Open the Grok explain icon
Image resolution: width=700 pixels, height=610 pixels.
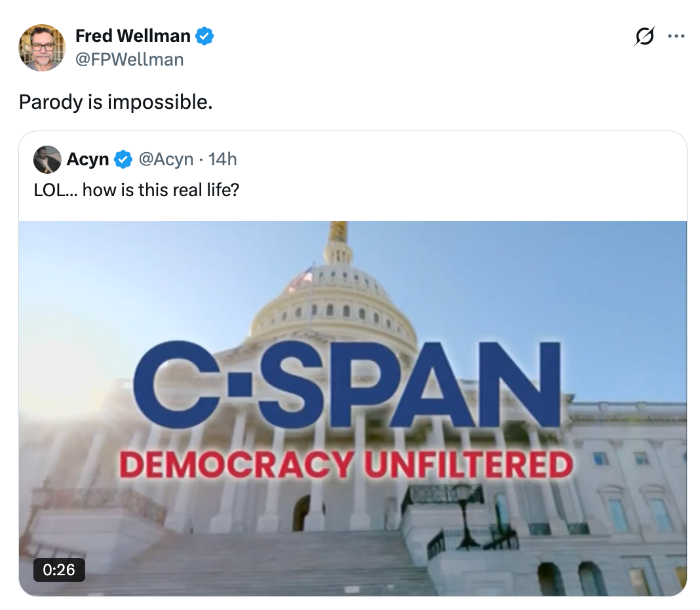tap(644, 37)
